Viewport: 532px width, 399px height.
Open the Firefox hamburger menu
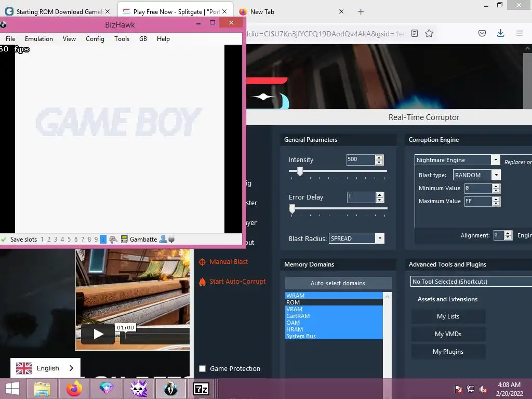tap(520, 33)
